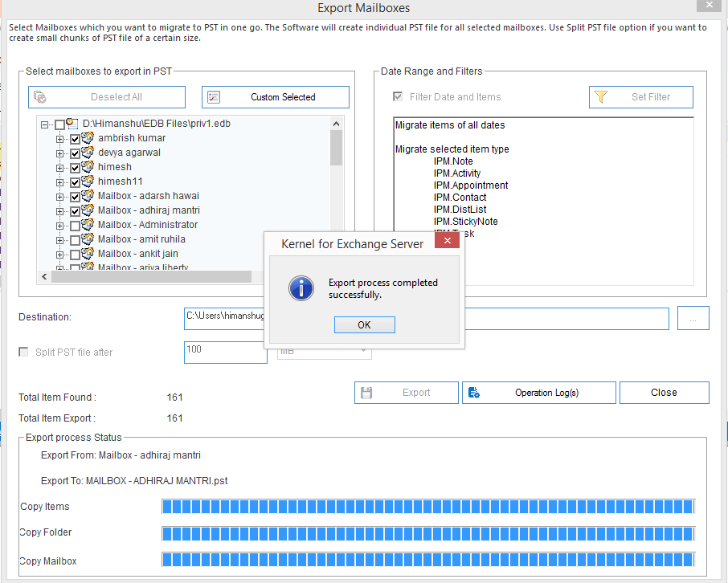Click the Export floppy disk icon

366,393
